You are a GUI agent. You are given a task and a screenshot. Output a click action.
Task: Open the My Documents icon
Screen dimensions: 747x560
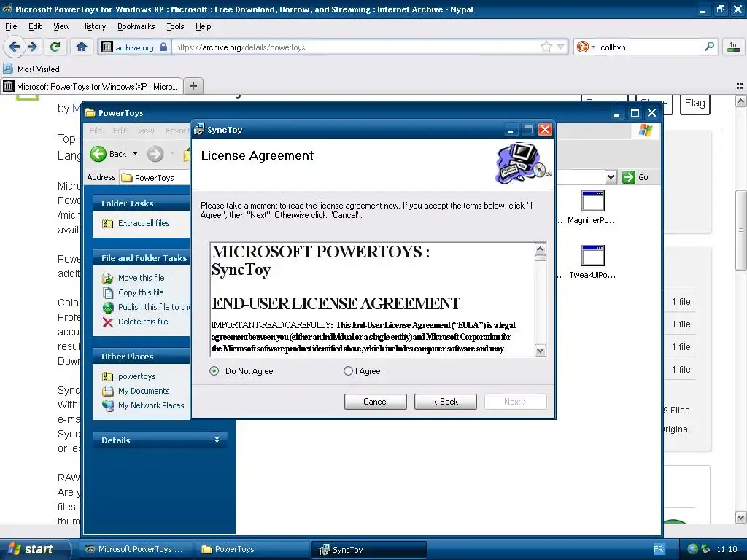[108, 391]
